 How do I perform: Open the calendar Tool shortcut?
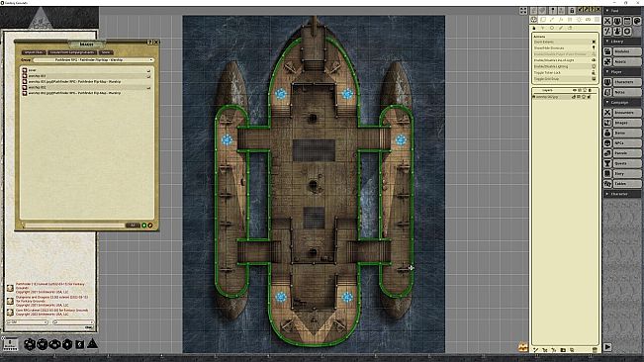point(627,21)
